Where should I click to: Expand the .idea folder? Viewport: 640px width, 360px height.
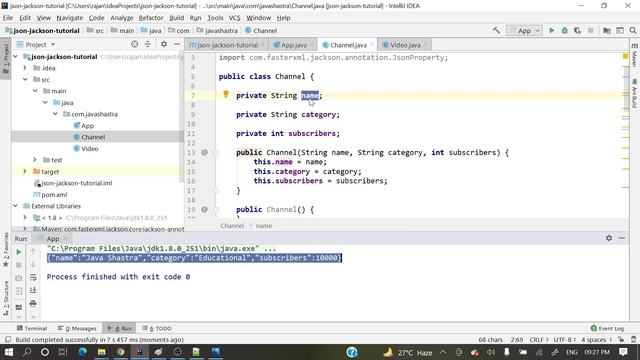pyautogui.click(x=25, y=68)
